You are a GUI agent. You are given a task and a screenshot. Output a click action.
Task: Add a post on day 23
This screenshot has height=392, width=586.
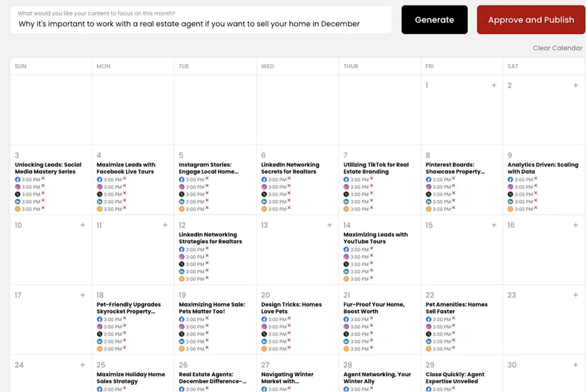tap(575, 295)
